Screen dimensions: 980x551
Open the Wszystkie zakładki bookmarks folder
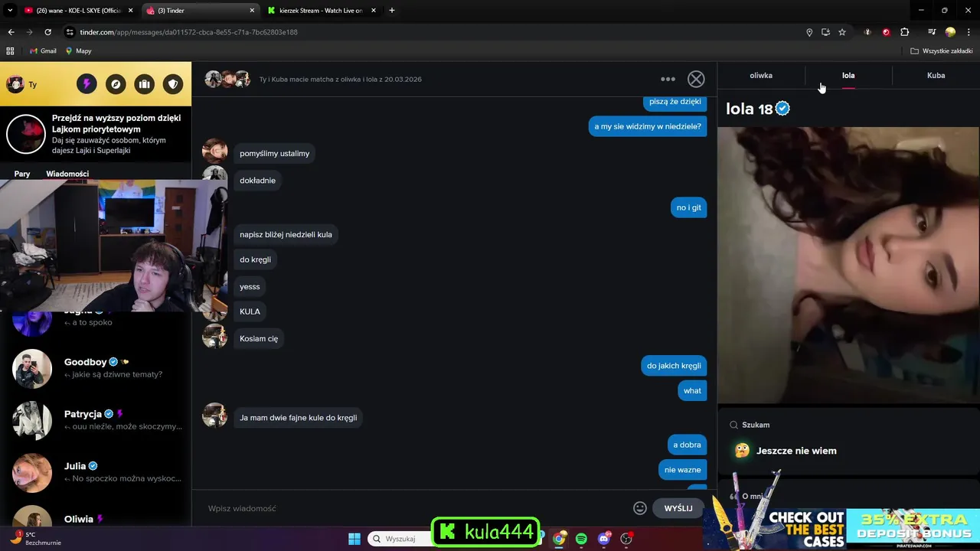(x=942, y=51)
